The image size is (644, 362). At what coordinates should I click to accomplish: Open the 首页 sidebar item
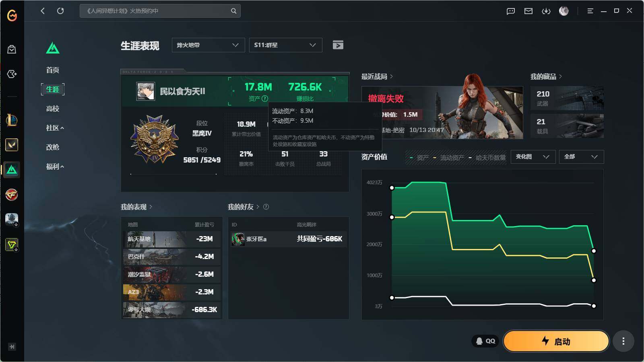[x=53, y=70]
